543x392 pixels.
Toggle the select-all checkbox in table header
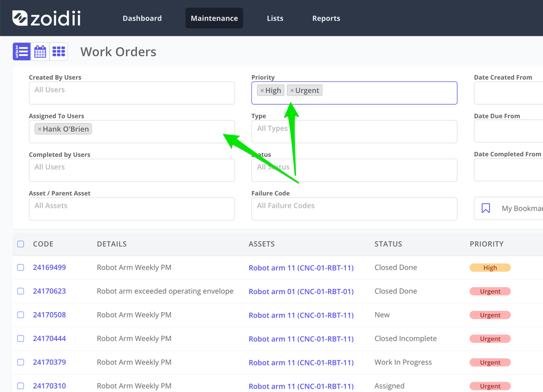(x=21, y=244)
